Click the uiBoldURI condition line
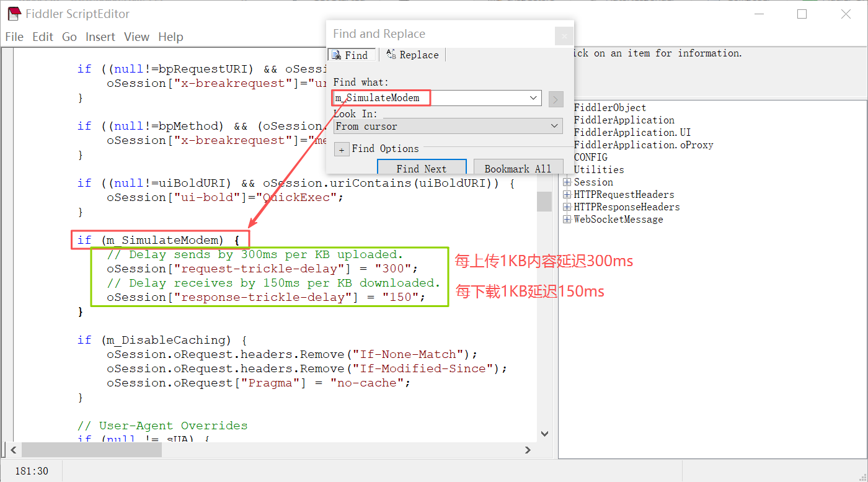 tap(296, 183)
